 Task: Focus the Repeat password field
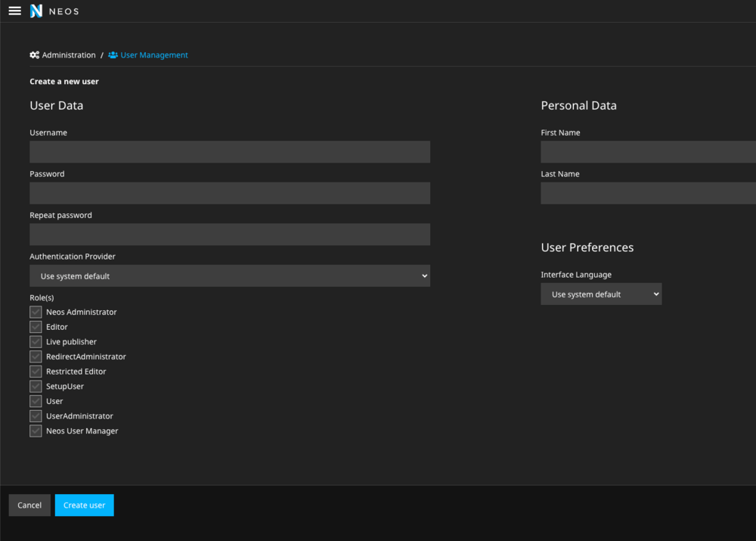click(x=230, y=235)
